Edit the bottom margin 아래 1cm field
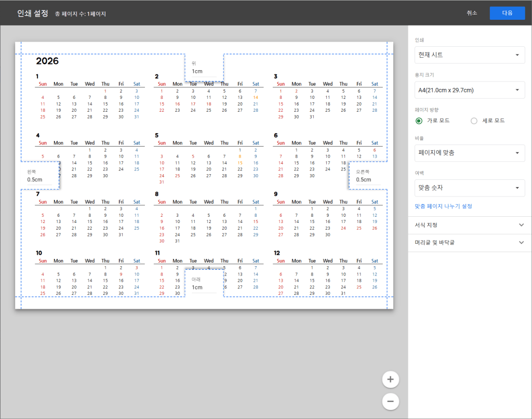The width and height of the screenshot is (532, 419). click(203, 287)
